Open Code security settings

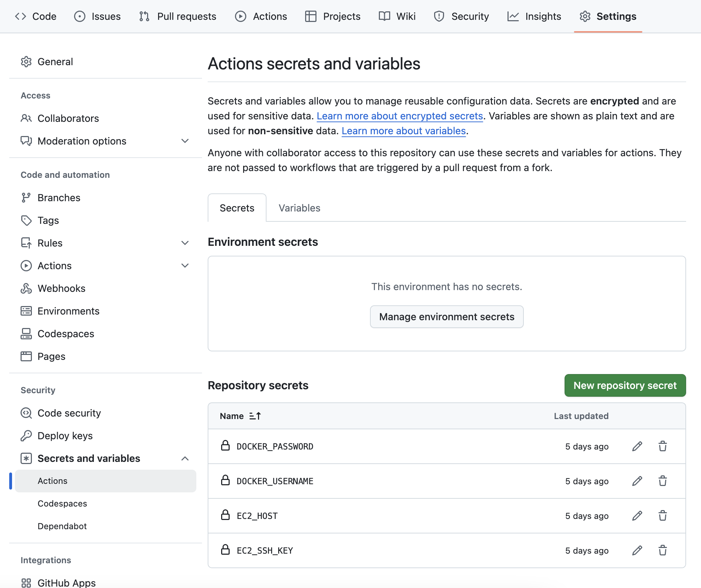[x=69, y=413]
